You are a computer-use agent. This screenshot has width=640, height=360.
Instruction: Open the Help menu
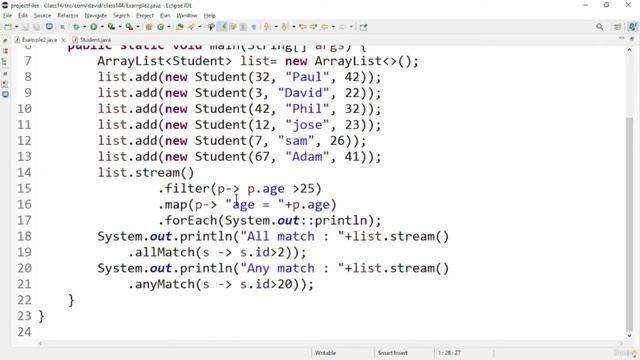pyautogui.click(x=209, y=15)
